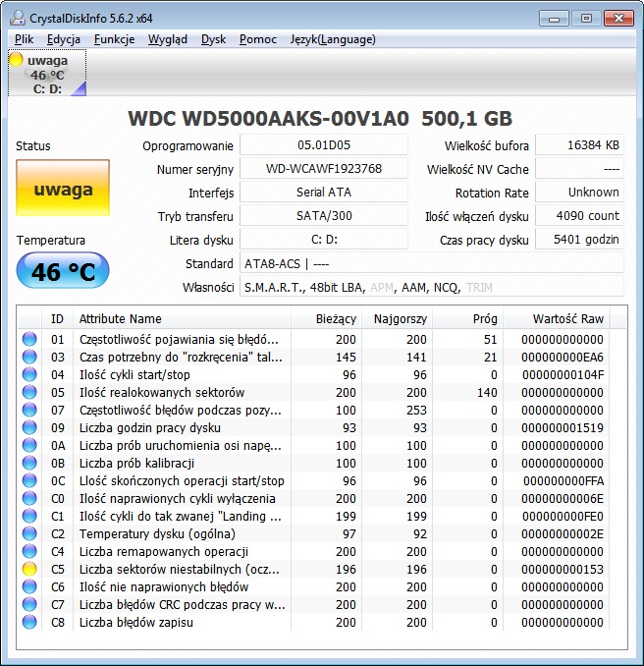Click the Bieżący column header

click(x=327, y=318)
